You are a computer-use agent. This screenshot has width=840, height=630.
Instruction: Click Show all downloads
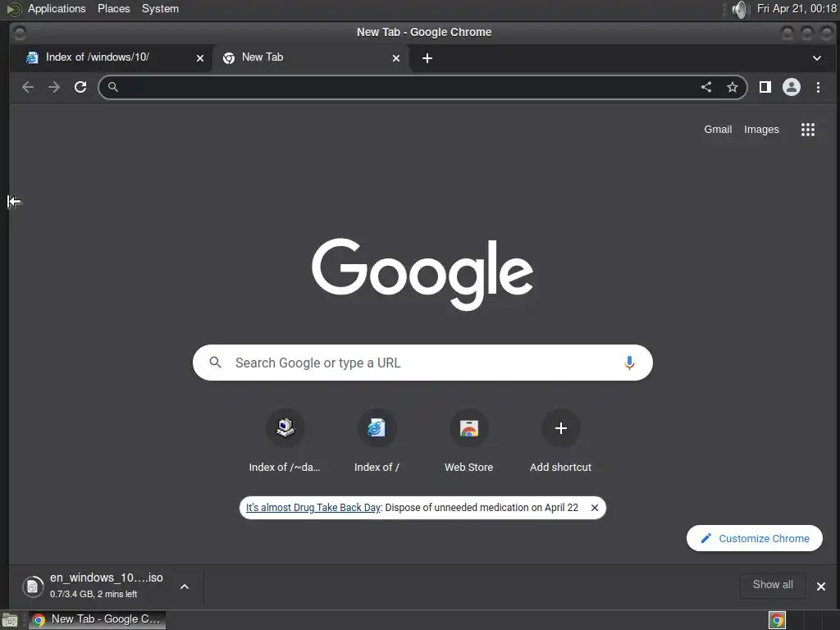773,585
